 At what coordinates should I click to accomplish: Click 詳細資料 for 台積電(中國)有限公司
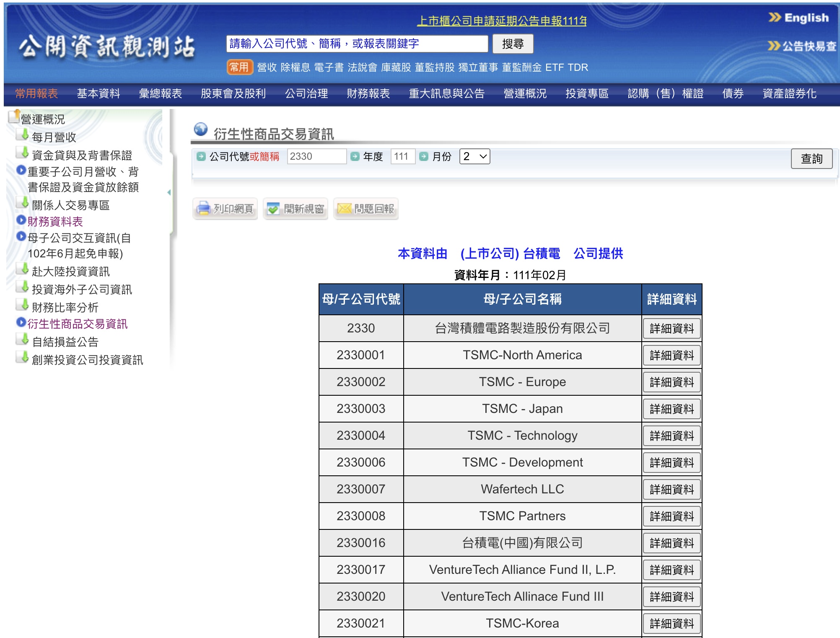point(672,543)
